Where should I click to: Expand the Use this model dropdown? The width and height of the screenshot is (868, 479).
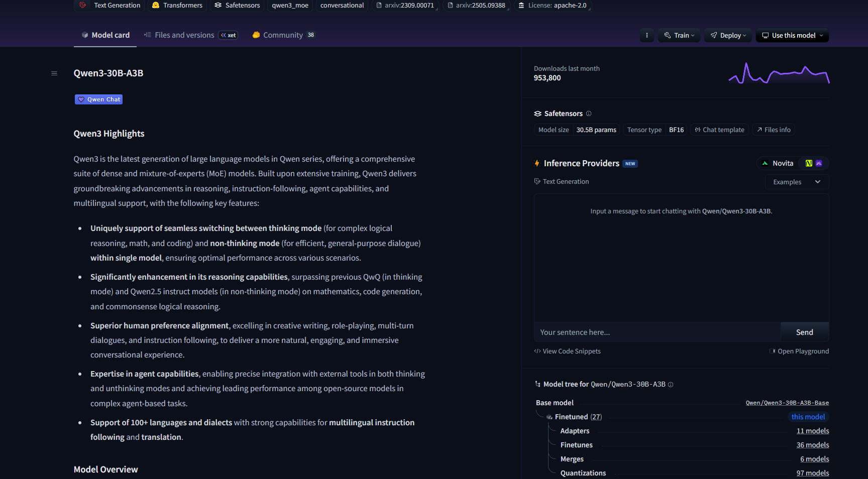(793, 36)
